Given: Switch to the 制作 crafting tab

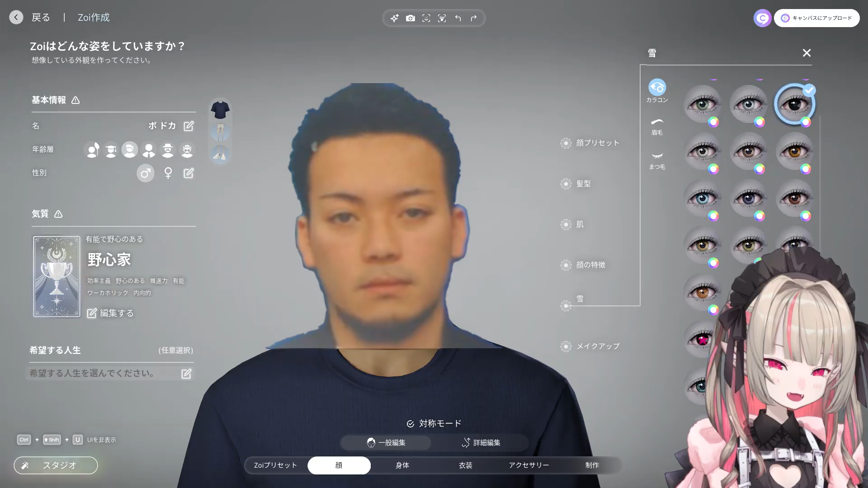Looking at the screenshot, I should [592, 465].
